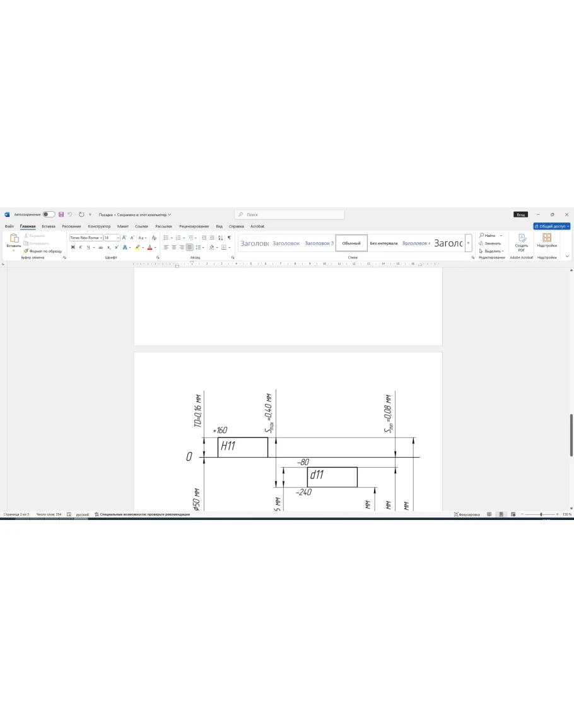Click the clear formatting icon

click(x=154, y=238)
